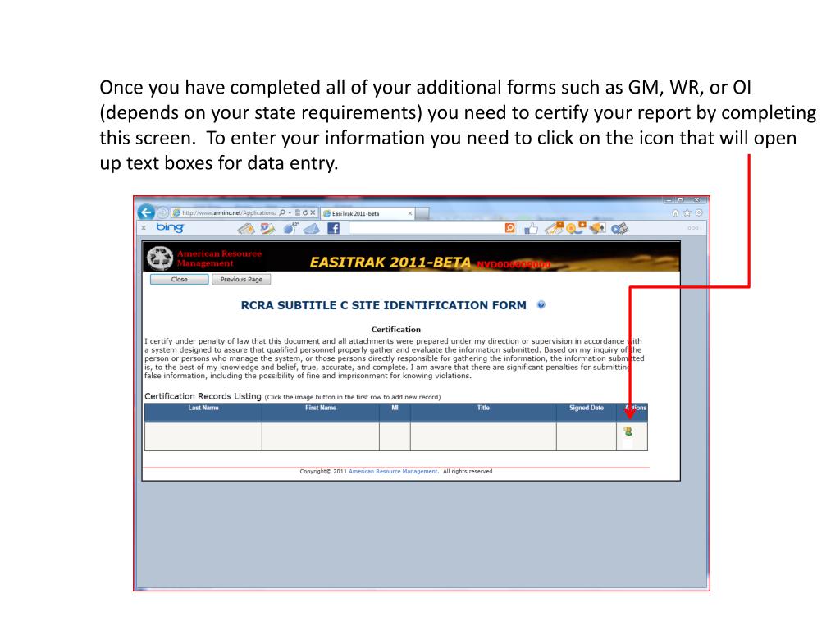840x630 pixels.
Task: Click the browser Back arrow button
Action: tap(146, 212)
